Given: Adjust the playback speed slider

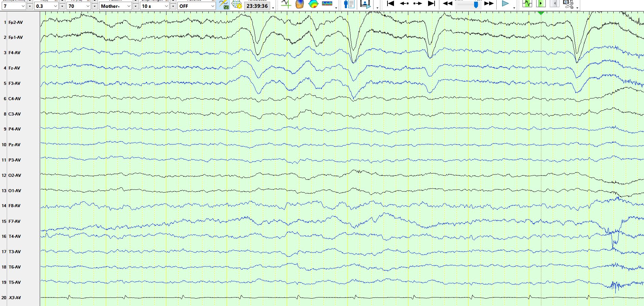Looking at the screenshot, I should pos(476,5).
